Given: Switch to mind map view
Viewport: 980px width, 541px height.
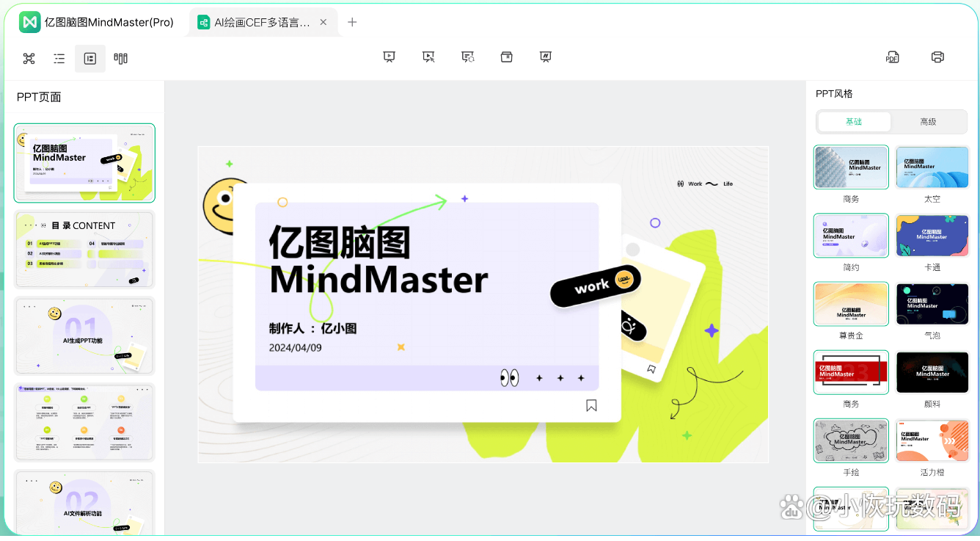Looking at the screenshot, I should click(x=29, y=58).
